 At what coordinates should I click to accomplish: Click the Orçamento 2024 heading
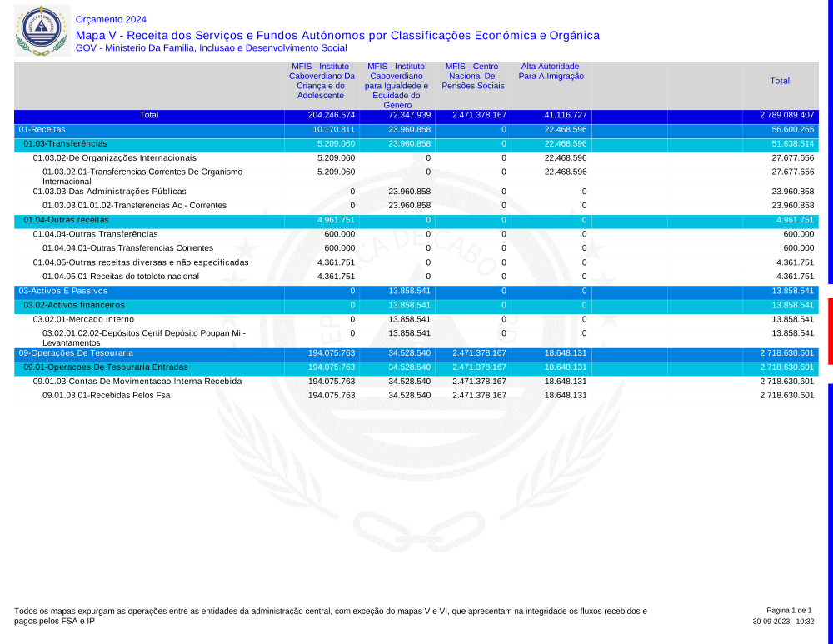(x=111, y=19)
